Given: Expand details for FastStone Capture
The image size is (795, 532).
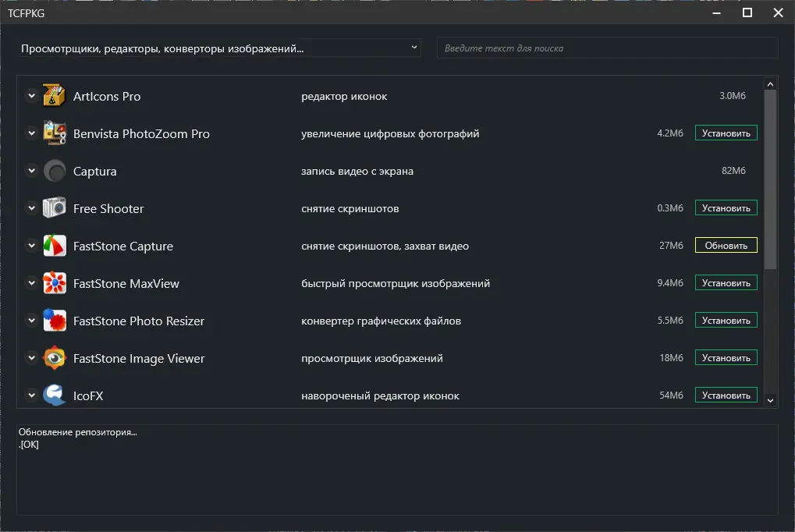Looking at the screenshot, I should (x=32, y=246).
